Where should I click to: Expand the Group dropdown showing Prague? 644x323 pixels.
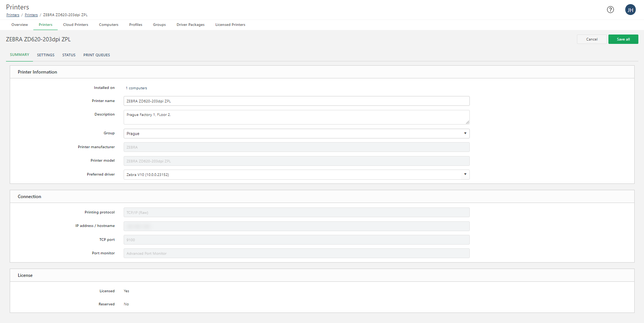pyautogui.click(x=296, y=134)
